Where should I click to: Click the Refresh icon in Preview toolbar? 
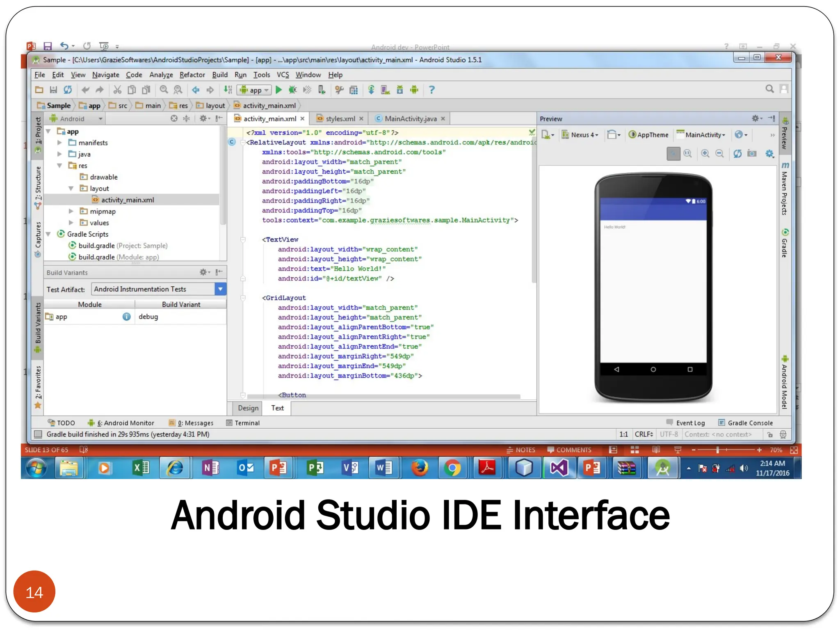point(737,153)
